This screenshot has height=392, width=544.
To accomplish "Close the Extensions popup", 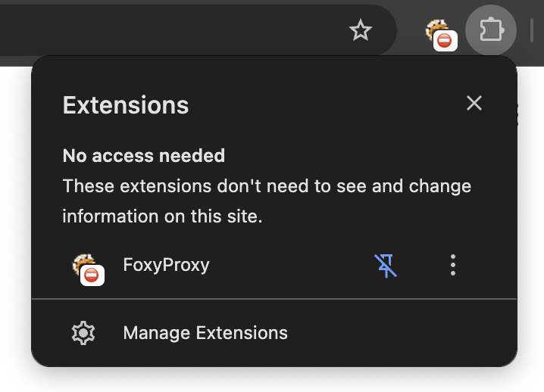I will [474, 103].
